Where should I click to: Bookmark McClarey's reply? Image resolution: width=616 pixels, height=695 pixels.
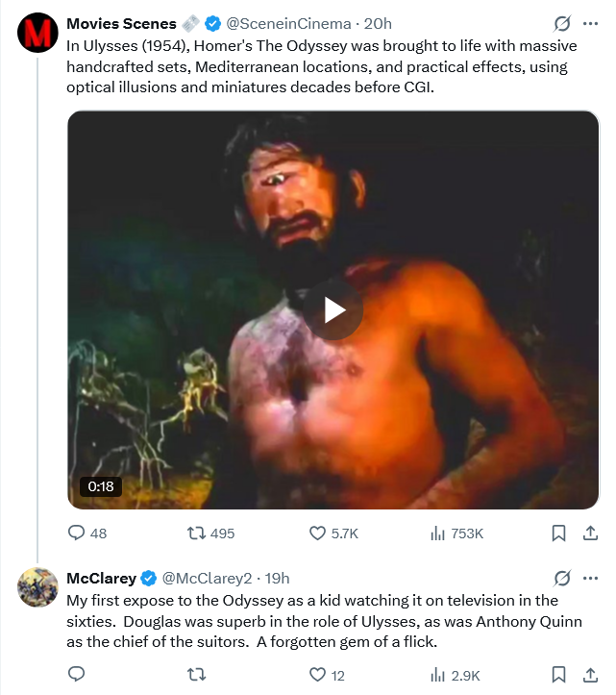point(558,675)
